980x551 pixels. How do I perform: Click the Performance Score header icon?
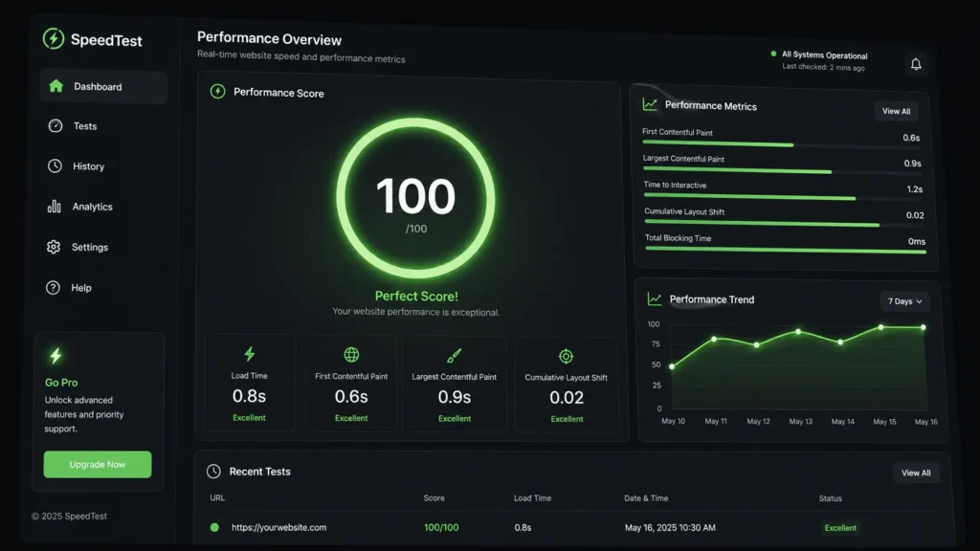coord(217,92)
